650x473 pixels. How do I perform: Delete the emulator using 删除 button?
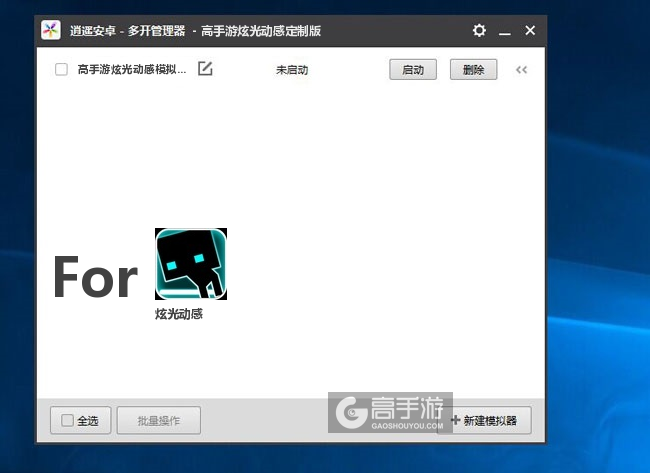[x=473, y=70]
